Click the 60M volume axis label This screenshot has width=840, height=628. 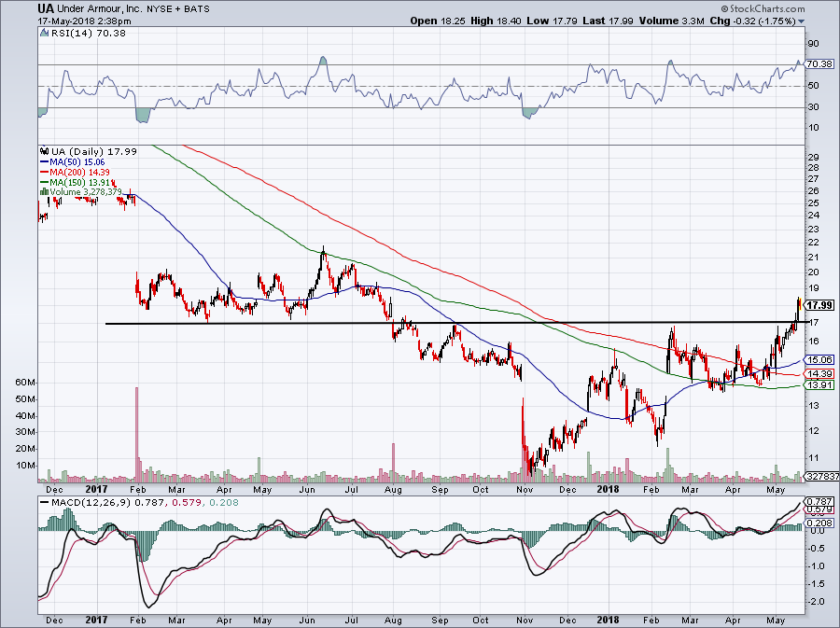26,383
